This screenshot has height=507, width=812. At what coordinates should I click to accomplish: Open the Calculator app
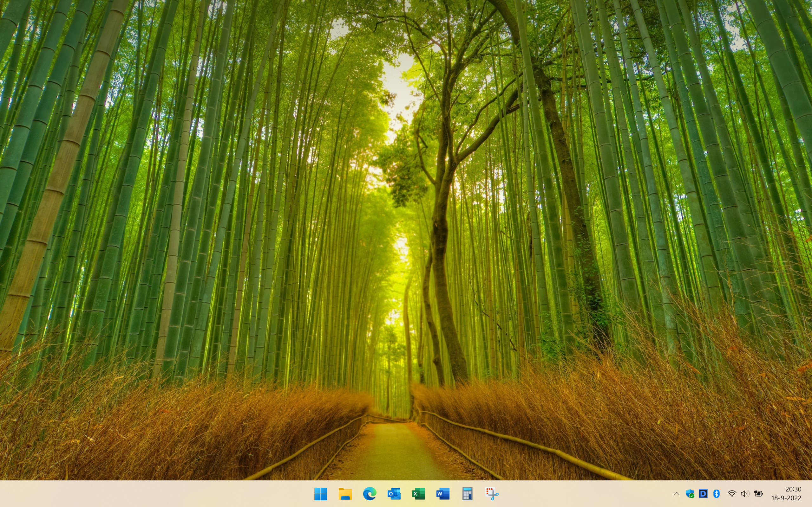pos(468,494)
